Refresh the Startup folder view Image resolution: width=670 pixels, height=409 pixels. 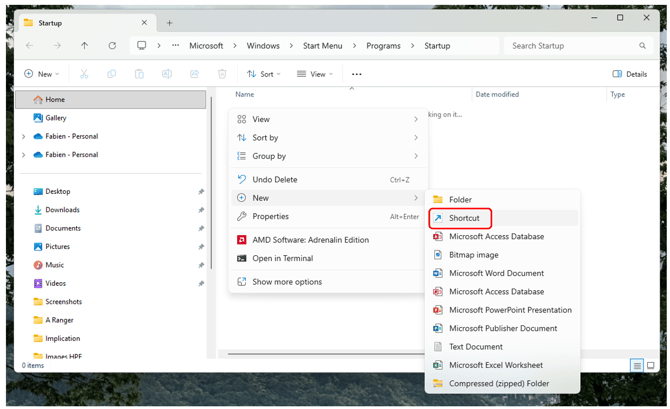(112, 45)
